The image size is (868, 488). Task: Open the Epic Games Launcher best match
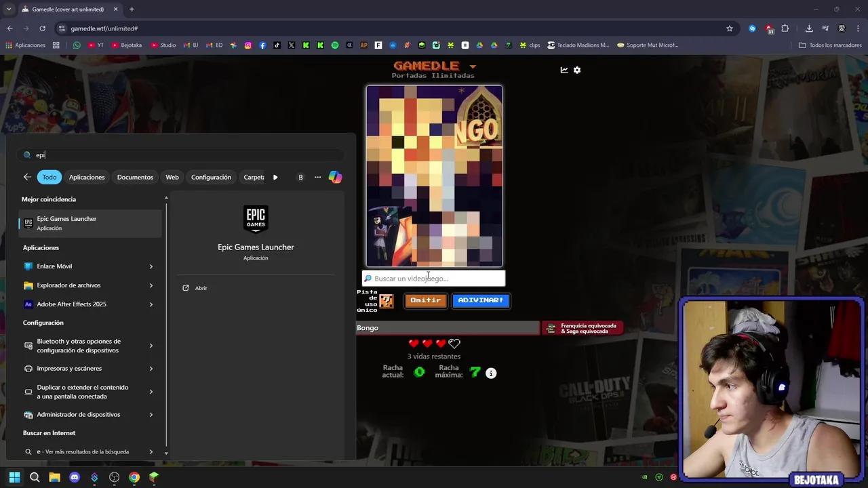(x=90, y=223)
